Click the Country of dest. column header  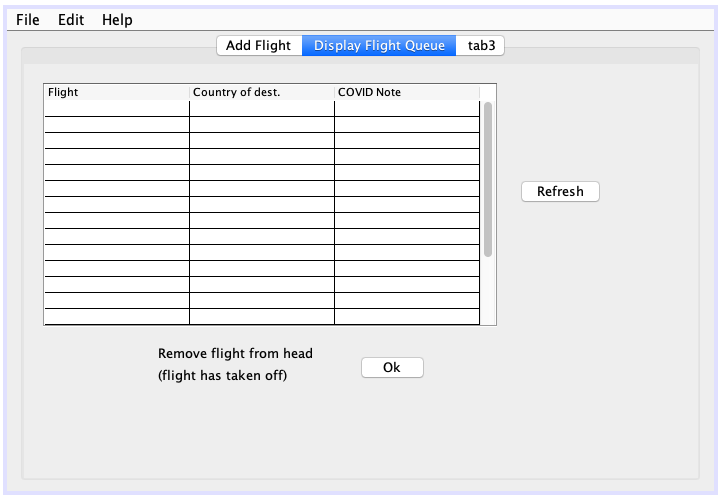tap(261, 92)
